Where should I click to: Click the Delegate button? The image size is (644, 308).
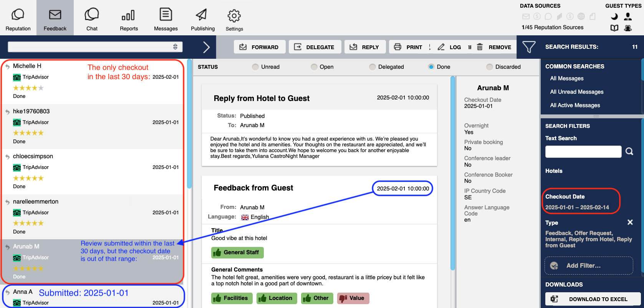(315, 47)
